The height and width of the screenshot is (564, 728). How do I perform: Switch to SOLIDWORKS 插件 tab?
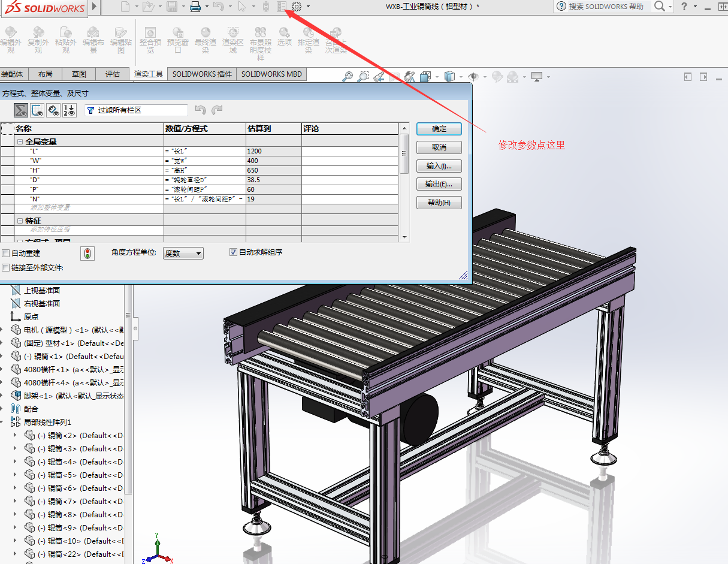tap(202, 74)
